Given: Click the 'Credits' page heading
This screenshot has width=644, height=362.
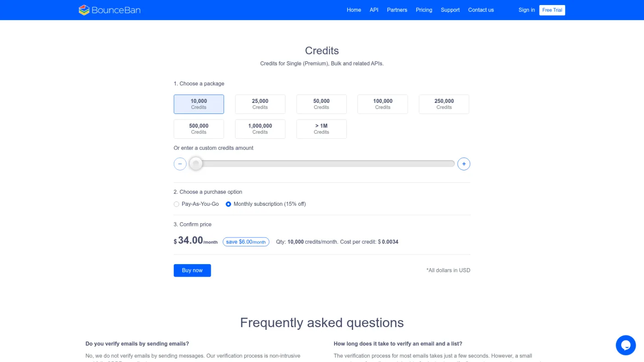Looking at the screenshot, I should click(322, 51).
